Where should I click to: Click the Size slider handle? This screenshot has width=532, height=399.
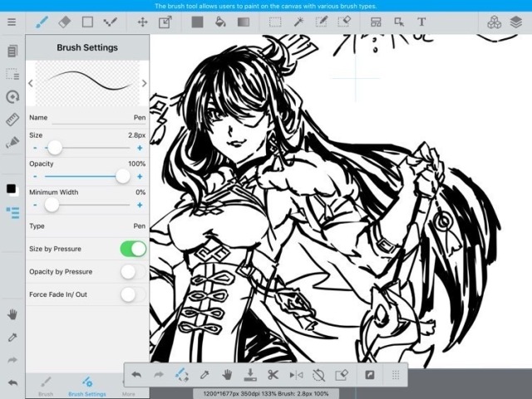click(55, 148)
